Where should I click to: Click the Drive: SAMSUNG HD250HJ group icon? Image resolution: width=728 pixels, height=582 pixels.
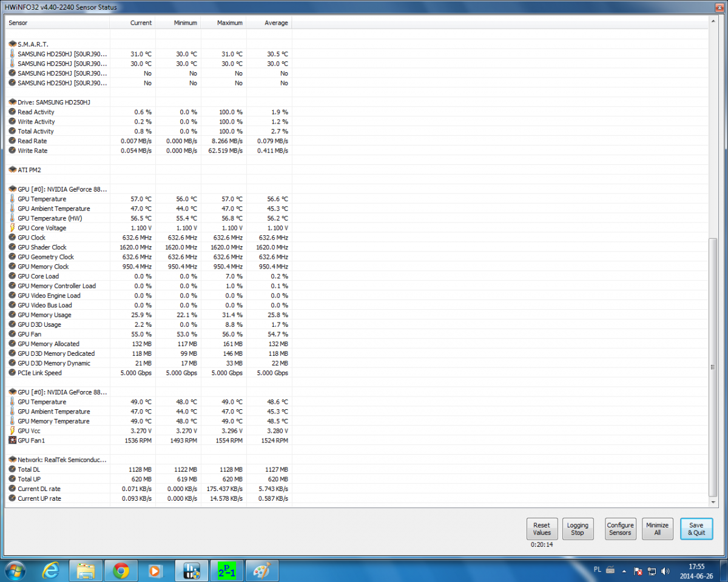point(12,102)
